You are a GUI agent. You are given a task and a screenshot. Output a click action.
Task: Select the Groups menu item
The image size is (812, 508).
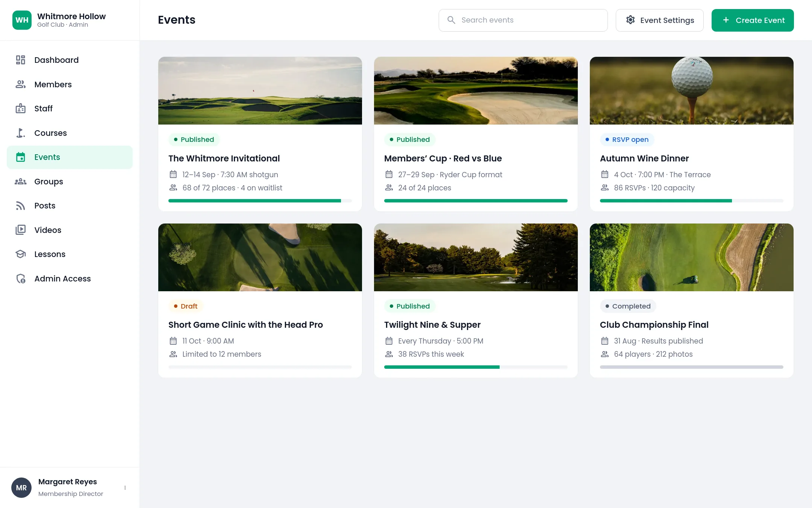70,181
